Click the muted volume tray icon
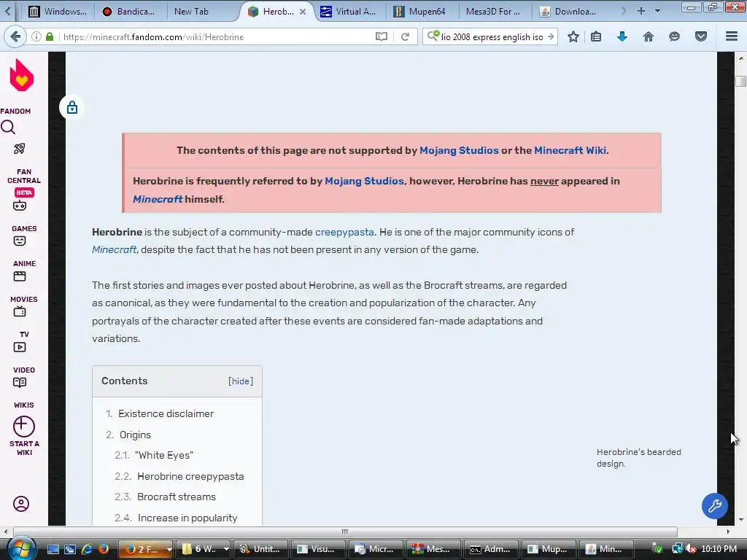Image resolution: width=747 pixels, height=560 pixels. [692, 549]
